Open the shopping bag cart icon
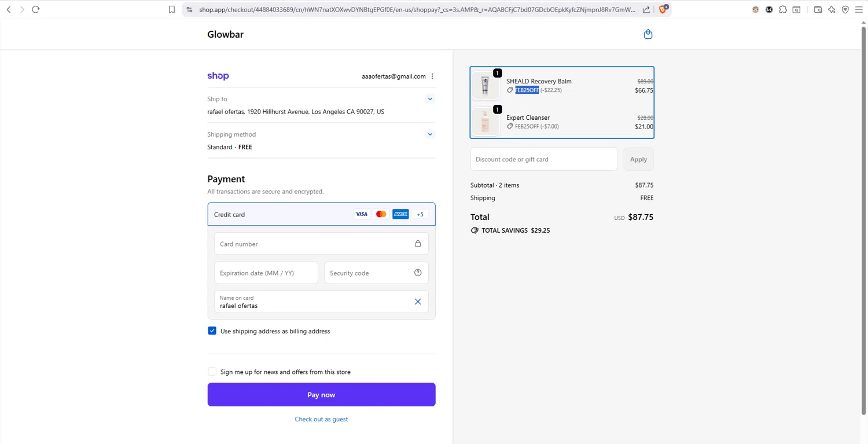This screenshot has height=444, width=868. 648,34
